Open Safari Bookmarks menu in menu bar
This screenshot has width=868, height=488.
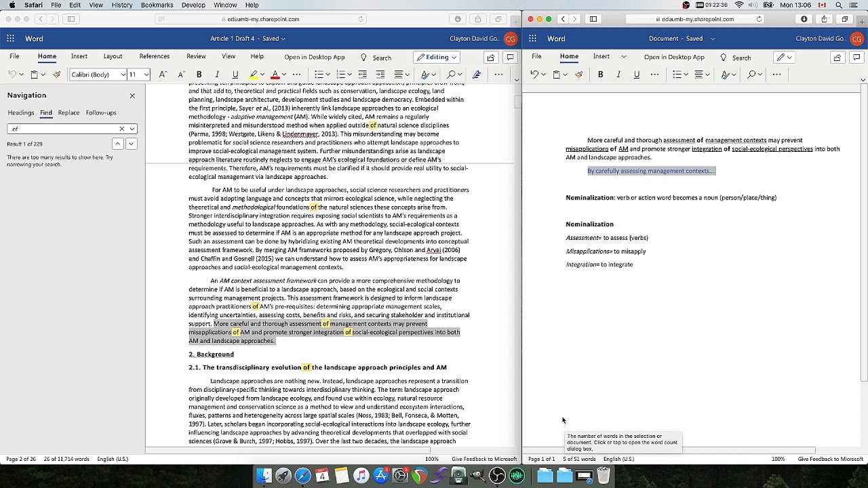pos(157,5)
